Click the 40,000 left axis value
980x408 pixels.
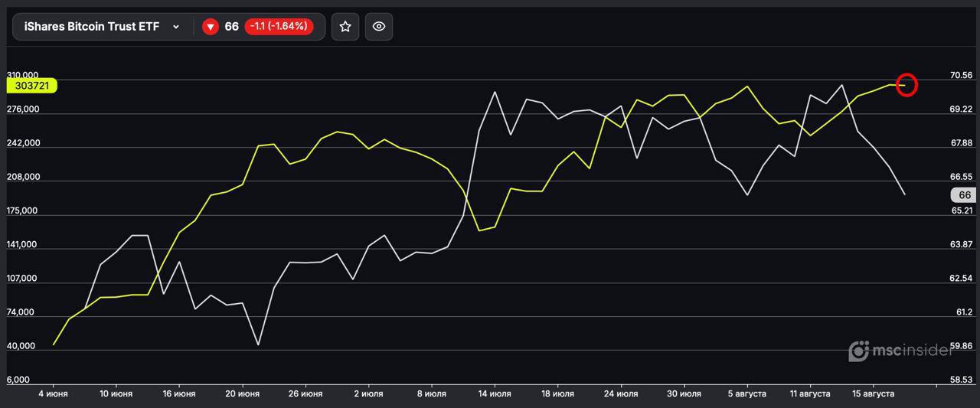click(x=21, y=345)
